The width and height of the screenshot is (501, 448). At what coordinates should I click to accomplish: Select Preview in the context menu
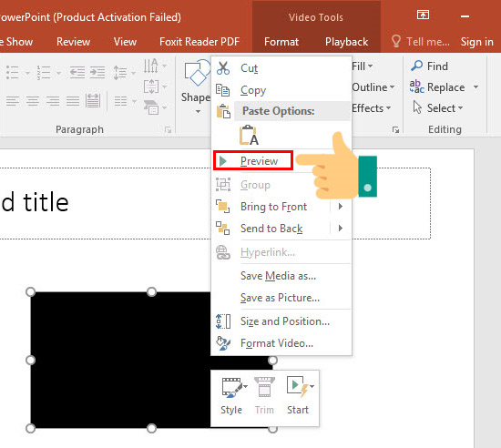253,160
